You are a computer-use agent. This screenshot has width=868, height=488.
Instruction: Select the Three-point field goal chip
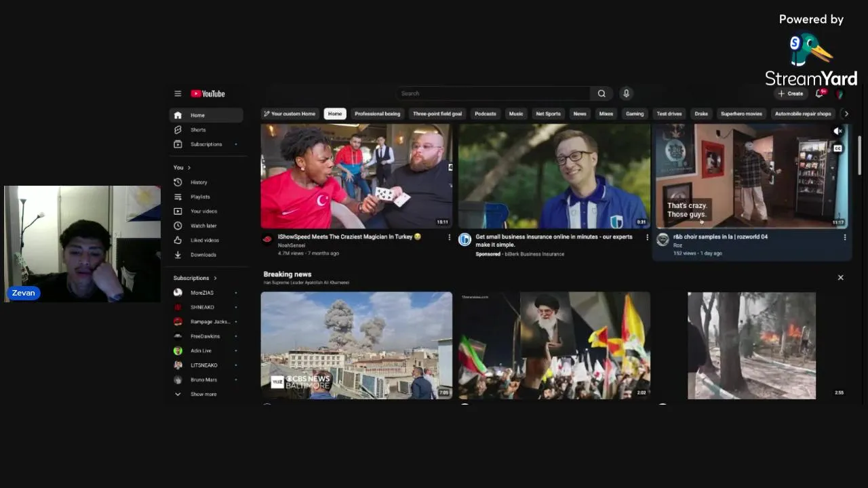437,114
